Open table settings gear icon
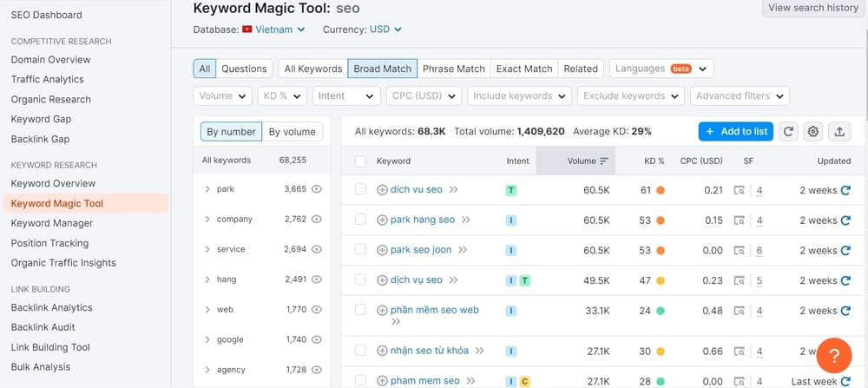868x388 pixels. coord(812,131)
